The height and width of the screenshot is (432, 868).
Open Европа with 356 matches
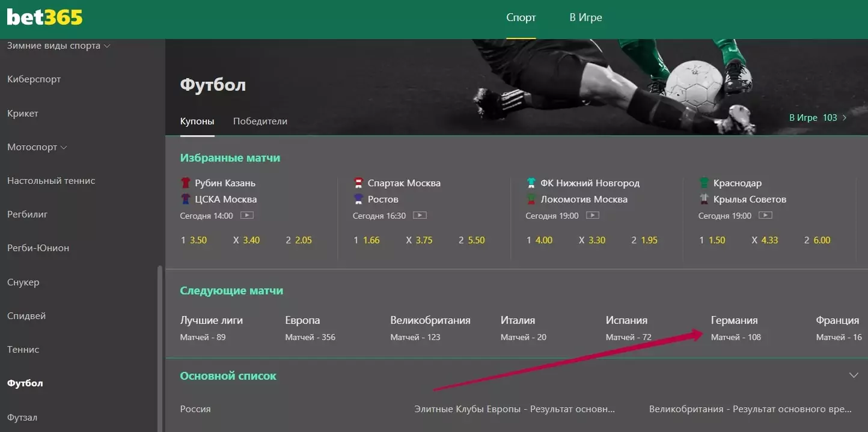coord(310,328)
